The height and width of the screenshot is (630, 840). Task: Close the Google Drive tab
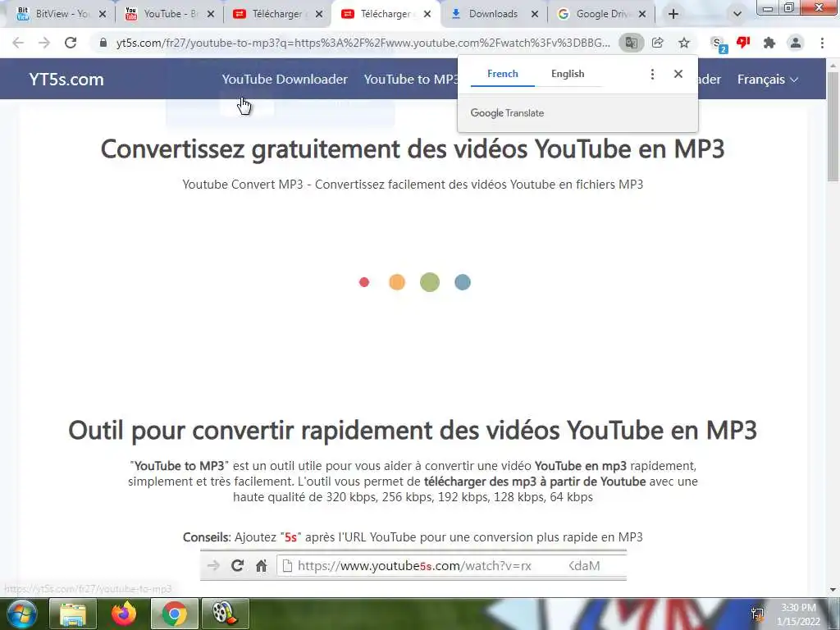tap(642, 14)
